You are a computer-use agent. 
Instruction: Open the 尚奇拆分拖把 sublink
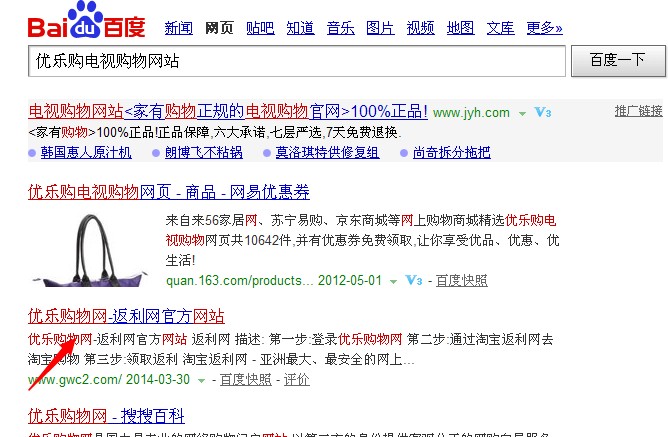pyautogui.click(x=452, y=152)
